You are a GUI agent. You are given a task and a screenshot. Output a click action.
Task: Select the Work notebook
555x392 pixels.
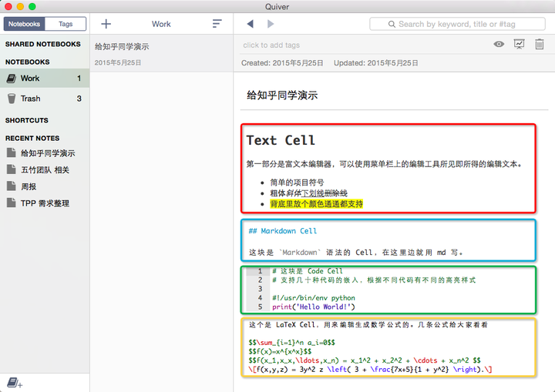point(45,79)
